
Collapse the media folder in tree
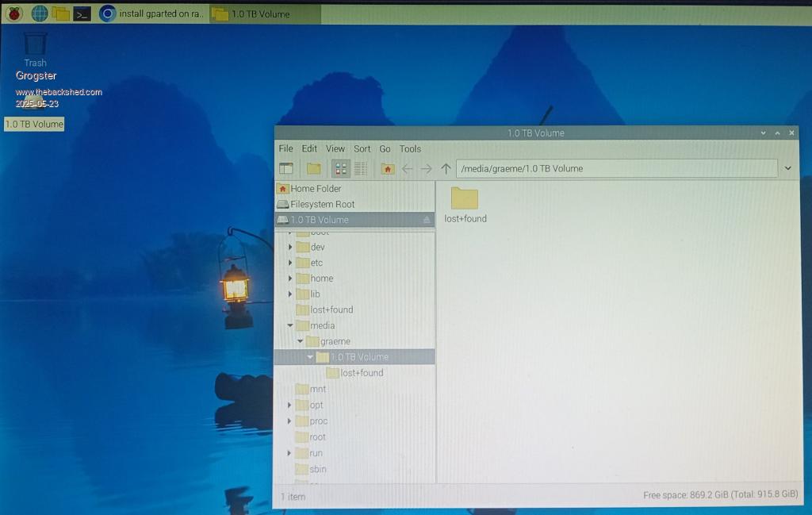coord(290,325)
